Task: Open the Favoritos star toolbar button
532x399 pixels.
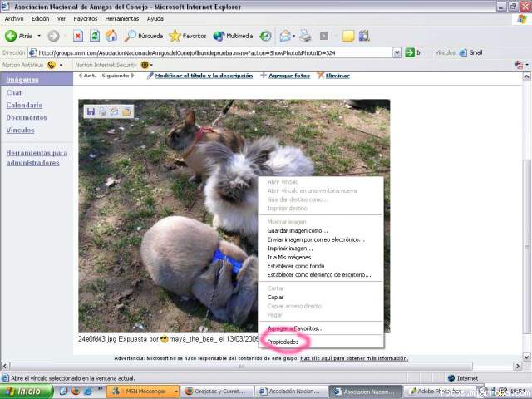Action: pyautogui.click(x=188, y=36)
